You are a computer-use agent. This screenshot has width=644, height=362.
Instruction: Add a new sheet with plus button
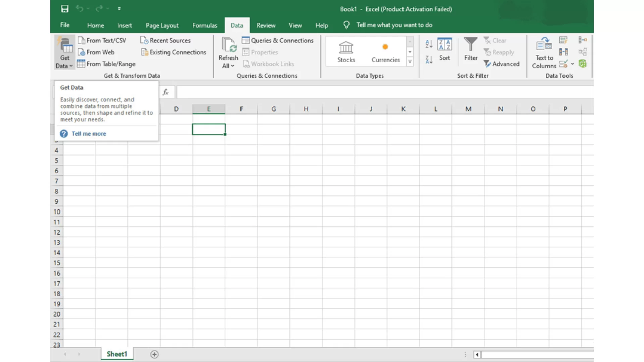(154, 354)
